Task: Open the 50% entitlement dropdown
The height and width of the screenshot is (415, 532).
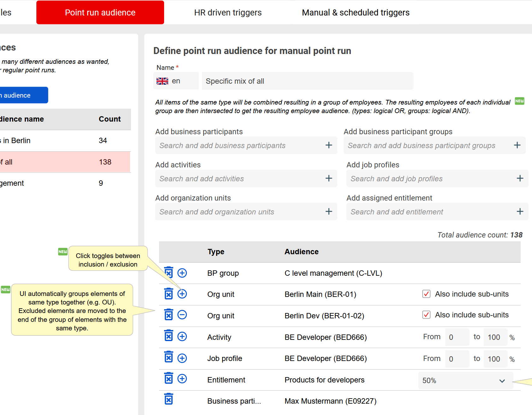Action: click(465, 381)
